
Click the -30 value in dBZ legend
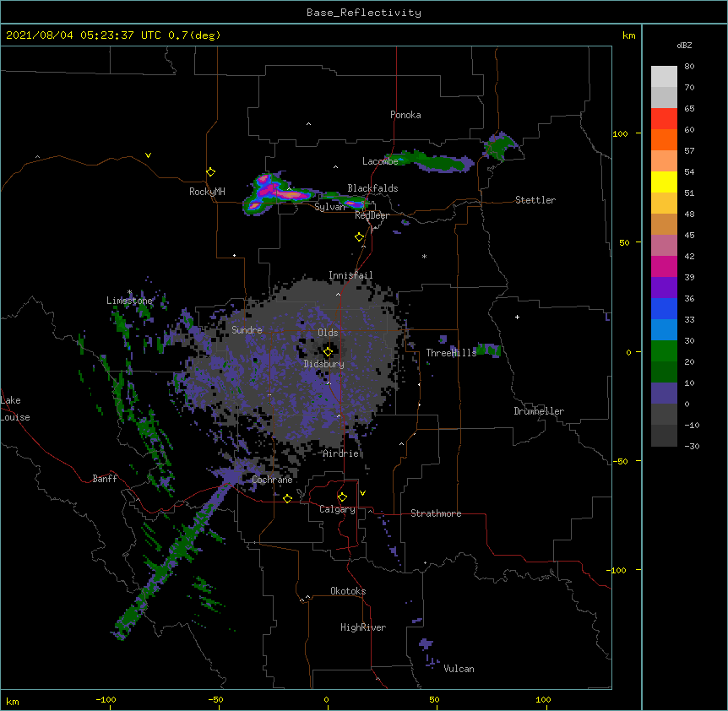pos(692,446)
